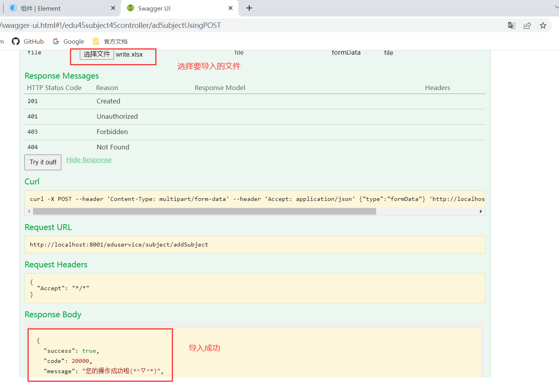Click the "code": 20000 line
Viewport: 559px width, 392px height.
click(68, 361)
